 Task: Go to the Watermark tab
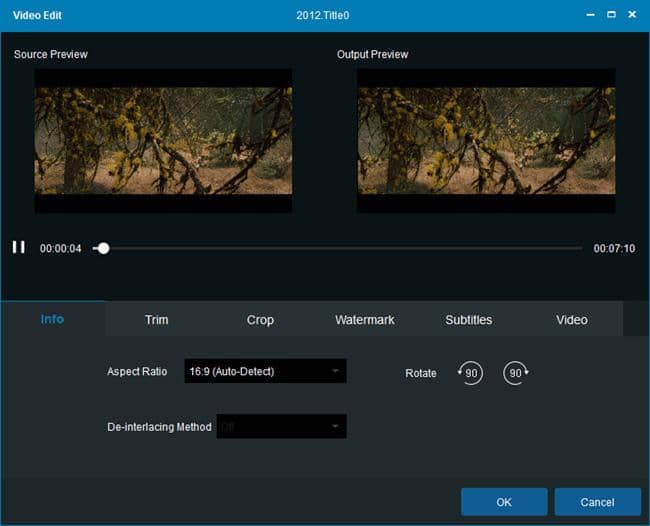pos(364,320)
